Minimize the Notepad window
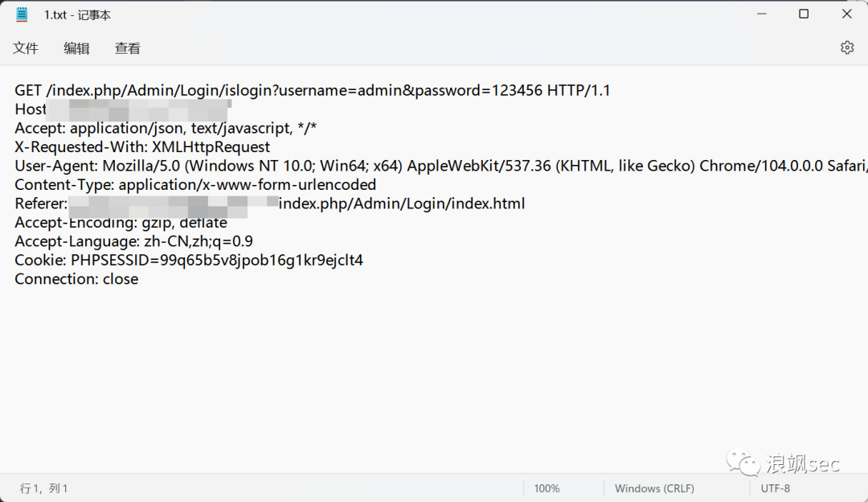The height and width of the screenshot is (502, 868). (x=762, y=14)
